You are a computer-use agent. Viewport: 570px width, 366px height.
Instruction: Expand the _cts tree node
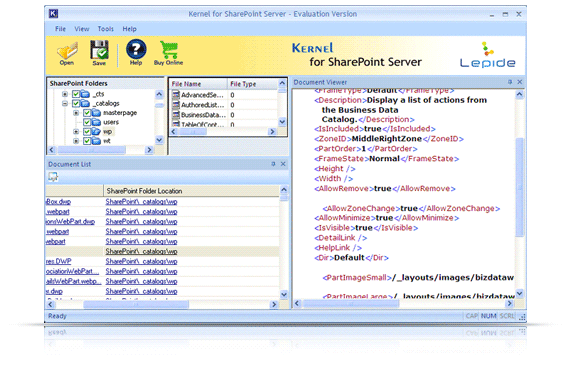tap(65, 94)
